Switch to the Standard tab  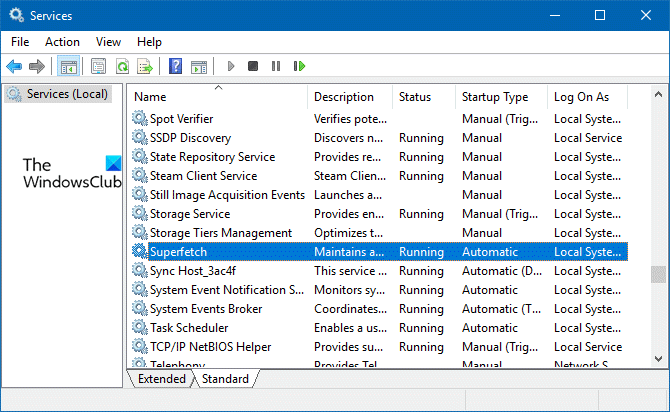(x=225, y=379)
